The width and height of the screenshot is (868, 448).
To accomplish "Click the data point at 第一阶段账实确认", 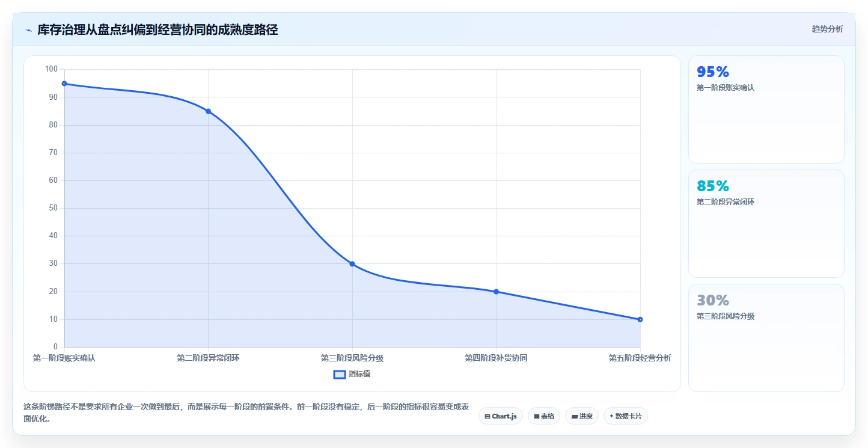I will (x=64, y=84).
